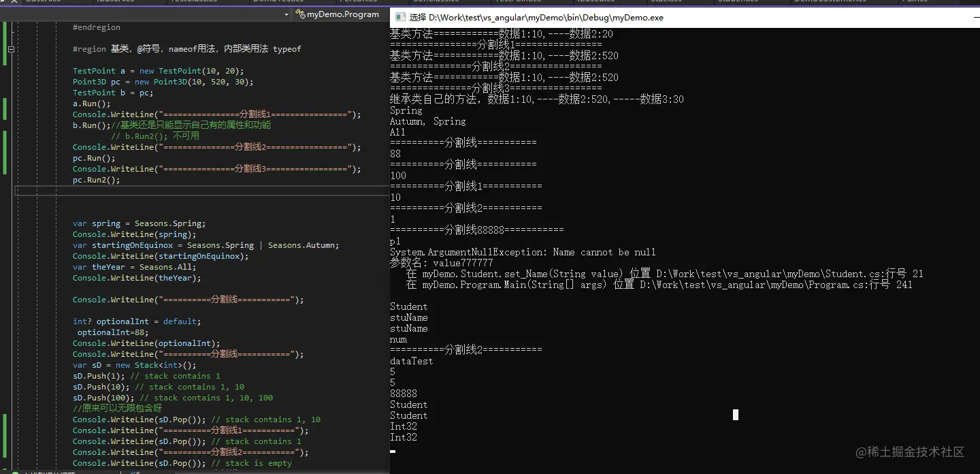Click the '// b.Run2(); 不可用' comment
The image size is (980, 474).
(x=155, y=136)
